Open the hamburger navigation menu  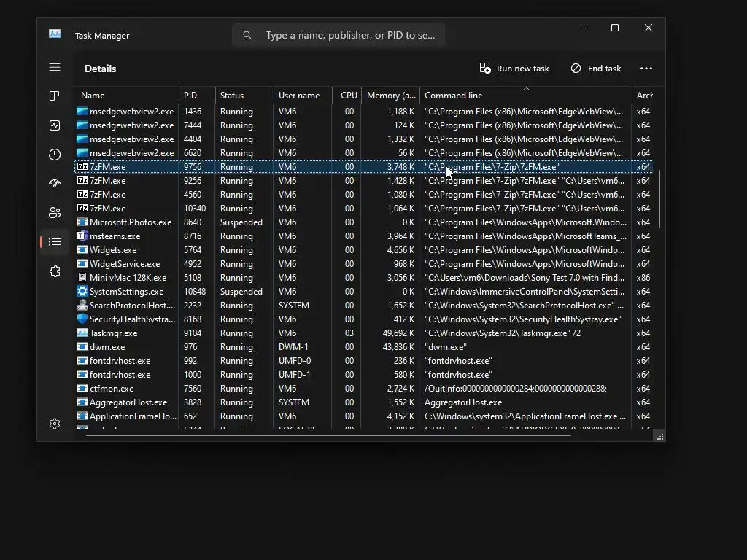click(x=55, y=67)
